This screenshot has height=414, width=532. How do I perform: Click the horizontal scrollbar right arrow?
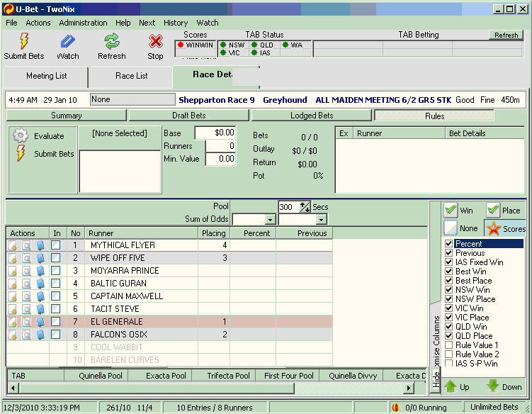(x=409, y=388)
